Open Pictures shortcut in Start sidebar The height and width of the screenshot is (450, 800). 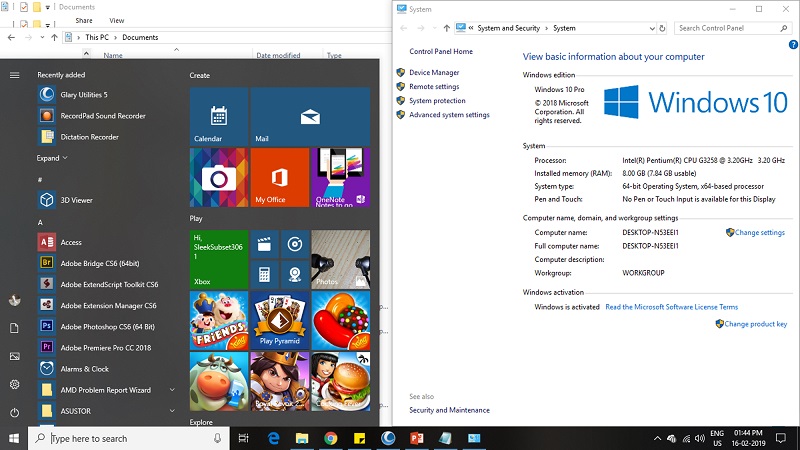14,356
